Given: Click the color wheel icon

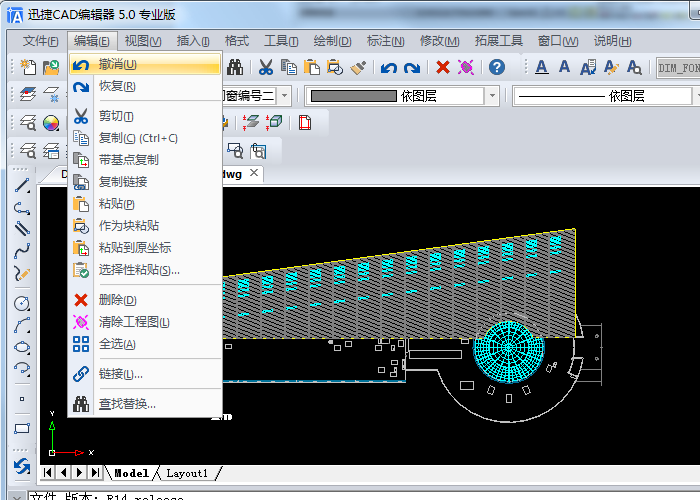Looking at the screenshot, I should tap(51, 123).
